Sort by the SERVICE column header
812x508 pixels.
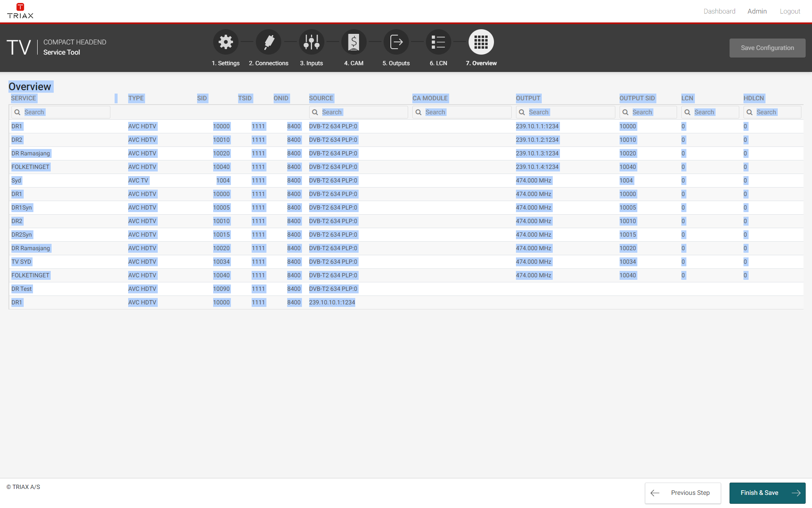tap(24, 98)
